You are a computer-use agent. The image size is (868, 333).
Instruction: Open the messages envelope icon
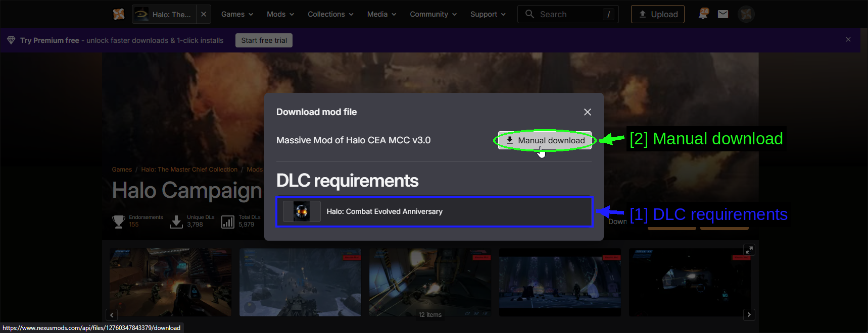[x=723, y=14]
